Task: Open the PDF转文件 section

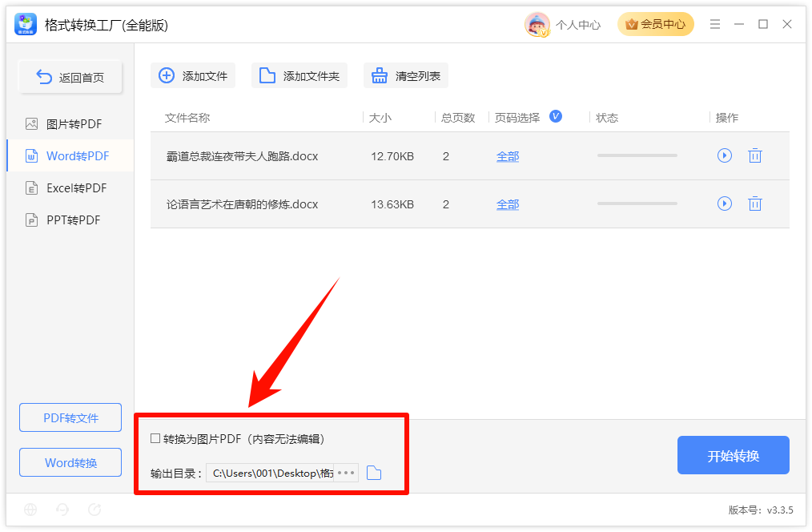Action: pos(70,417)
